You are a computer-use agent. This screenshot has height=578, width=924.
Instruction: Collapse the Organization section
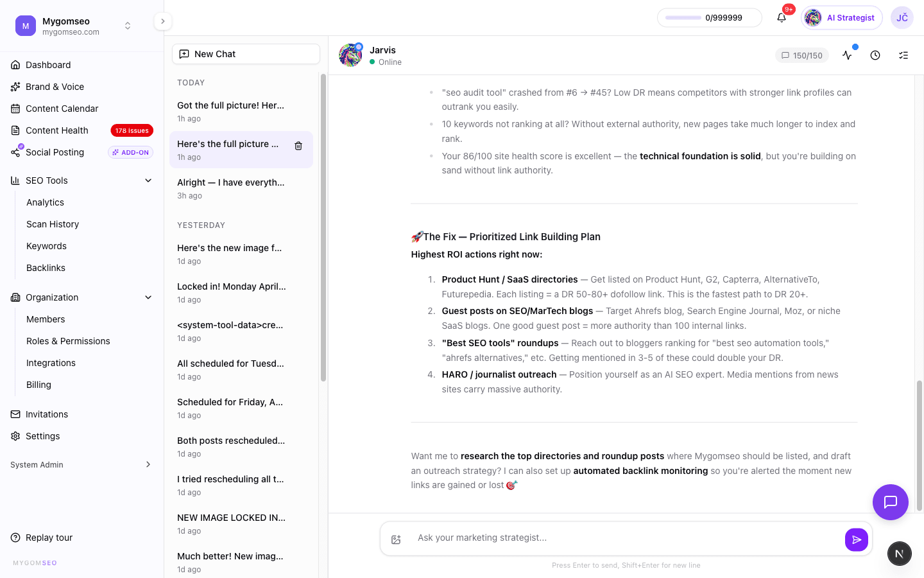(148, 297)
